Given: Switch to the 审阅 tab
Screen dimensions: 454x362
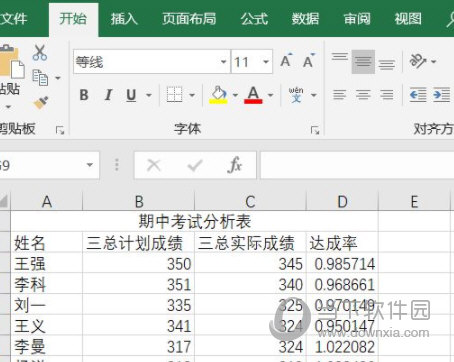Looking at the screenshot, I should [357, 19].
